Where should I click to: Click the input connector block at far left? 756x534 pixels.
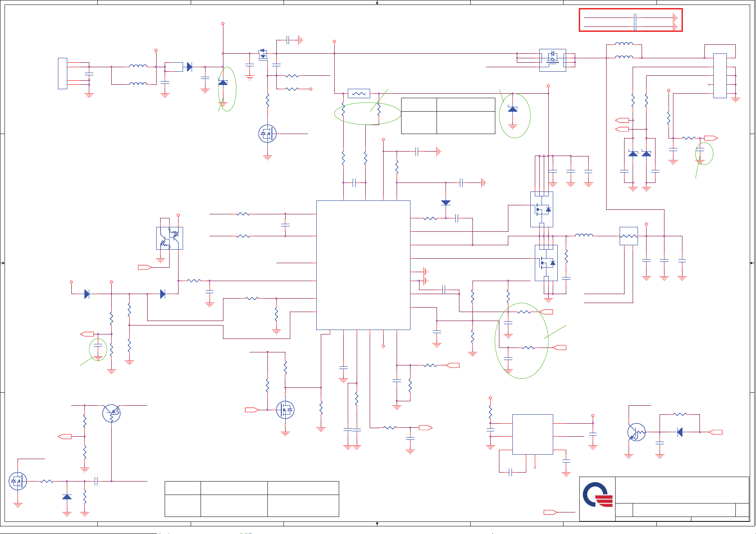click(62, 74)
